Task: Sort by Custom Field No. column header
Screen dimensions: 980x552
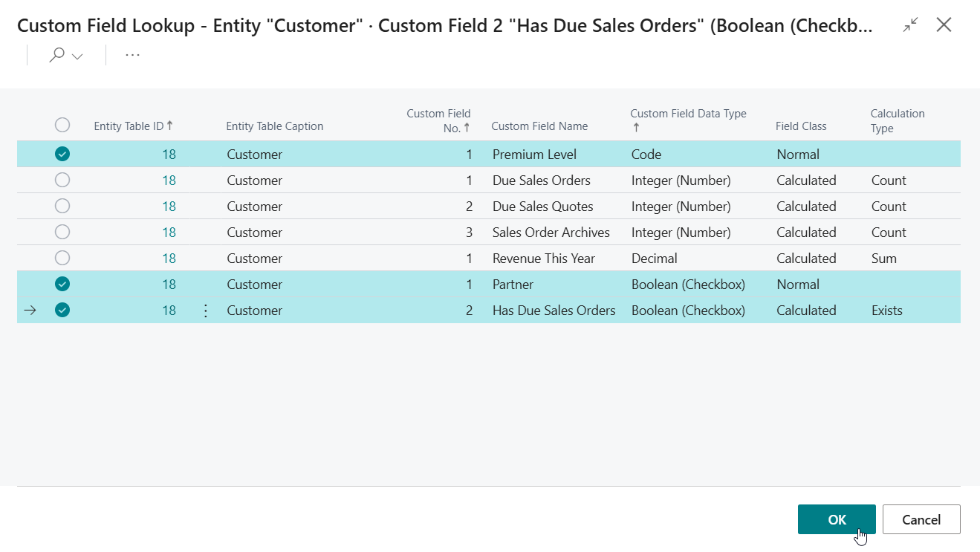Action: pyautogui.click(x=438, y=120)
